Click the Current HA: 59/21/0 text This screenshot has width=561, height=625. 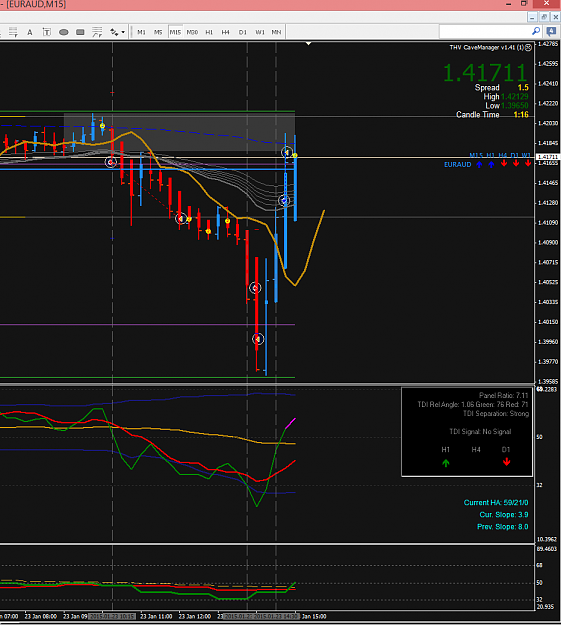(496, 503)
